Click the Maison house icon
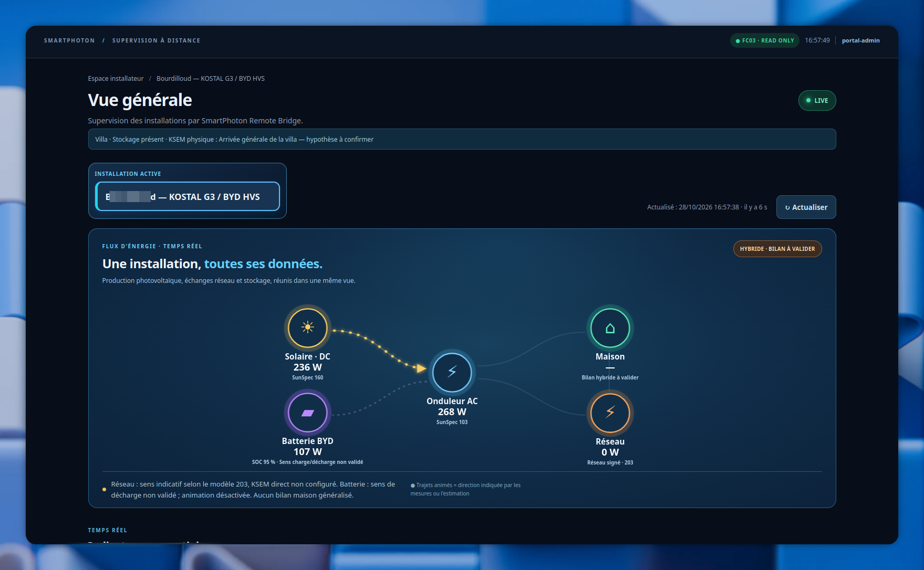 (610, 328)
